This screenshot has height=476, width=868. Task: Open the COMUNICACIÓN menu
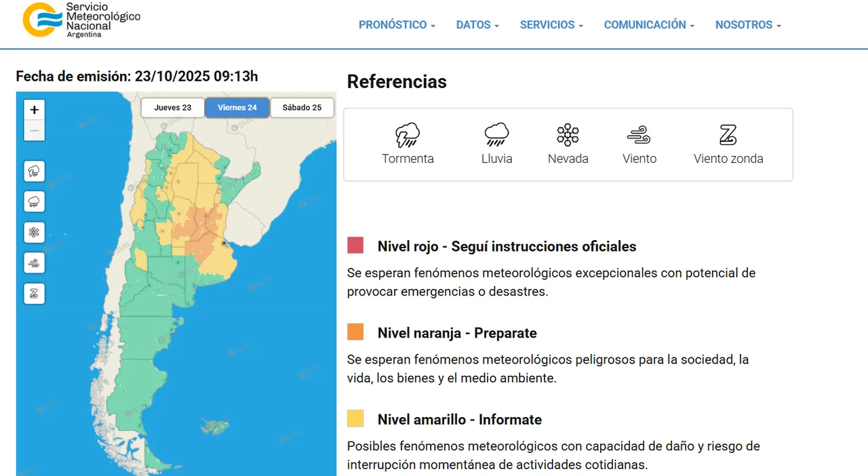[x=649, y=25]
